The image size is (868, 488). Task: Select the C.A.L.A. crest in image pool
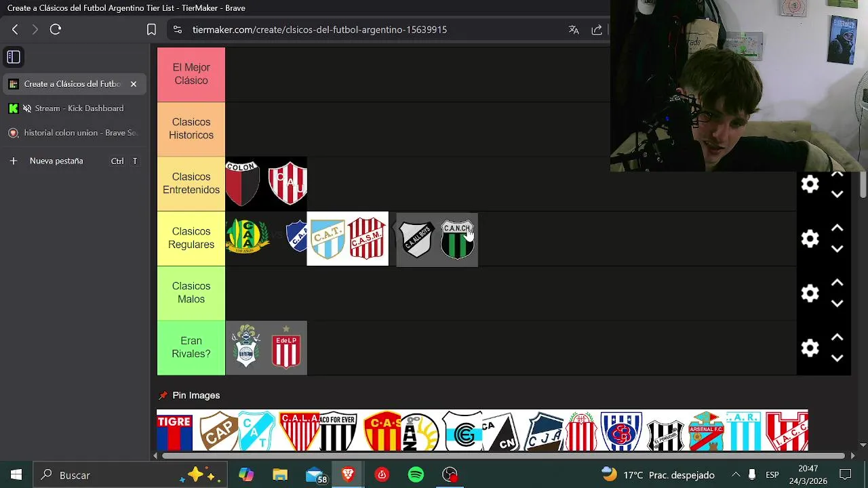coord(299,431)
